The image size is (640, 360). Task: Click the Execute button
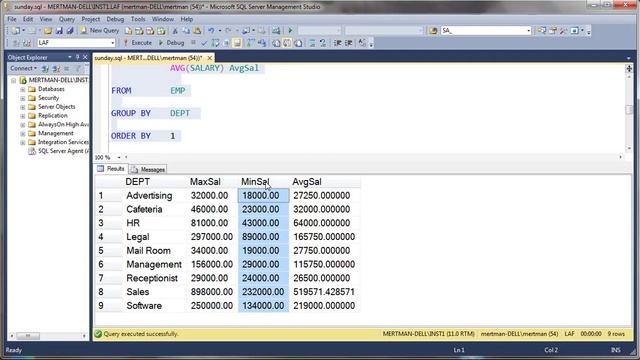(138, 43)
